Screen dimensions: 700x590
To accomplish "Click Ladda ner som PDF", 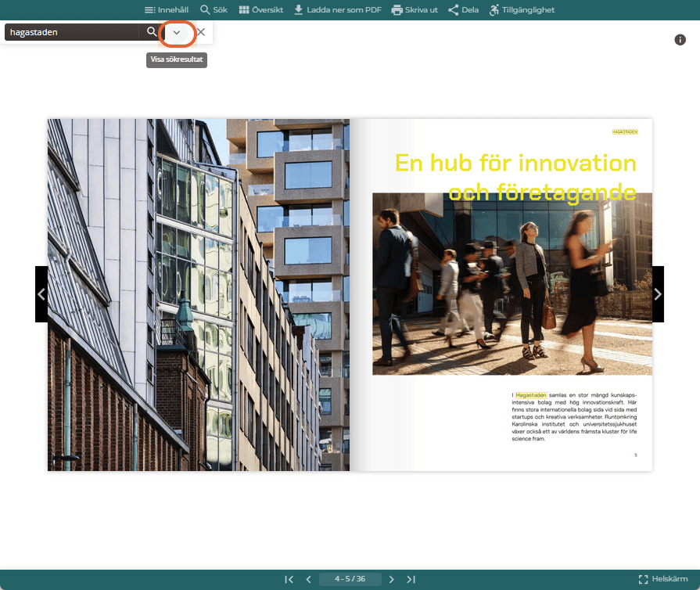I will pyautogui.click(x=338, y=10).
